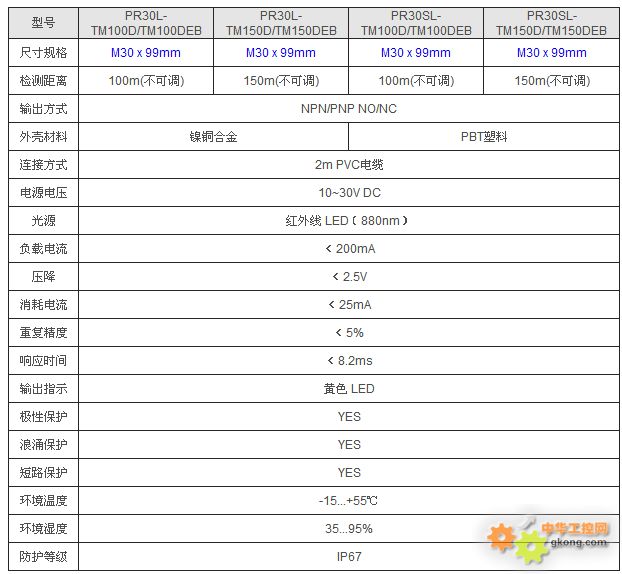Click the 型号 header label
The height and width of the screenshot is (574, 622).
coord(43,23)
